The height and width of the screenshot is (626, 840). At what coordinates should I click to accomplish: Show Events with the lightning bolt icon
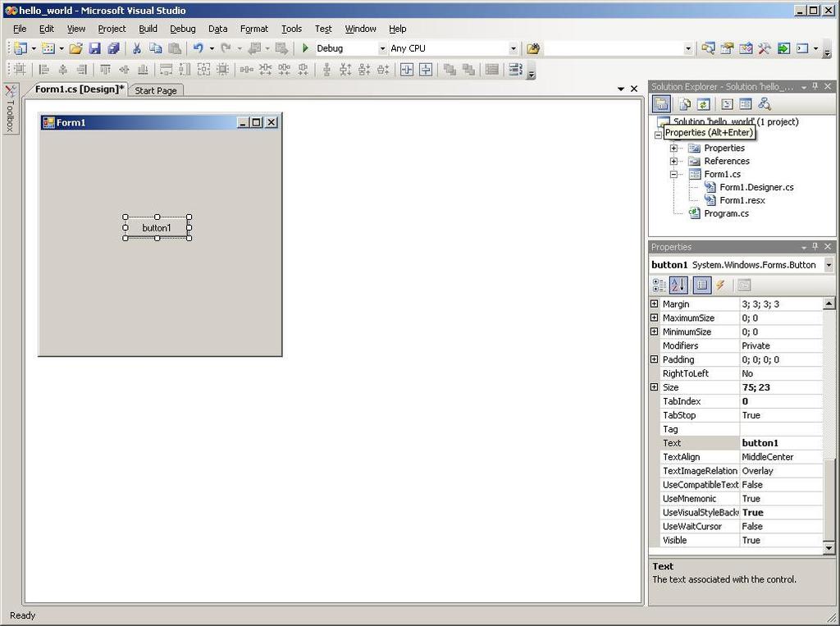720,286
